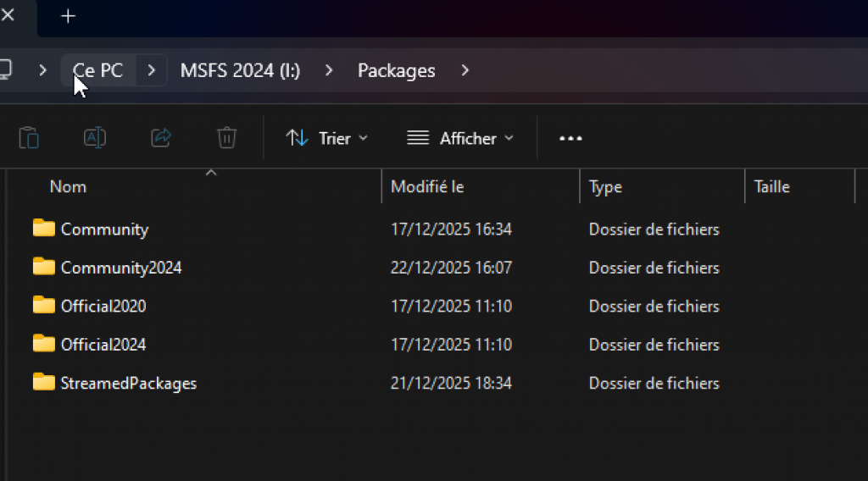
Task: Expand chevron after Ce PC breadcrumb
Action: coord(151,70)
